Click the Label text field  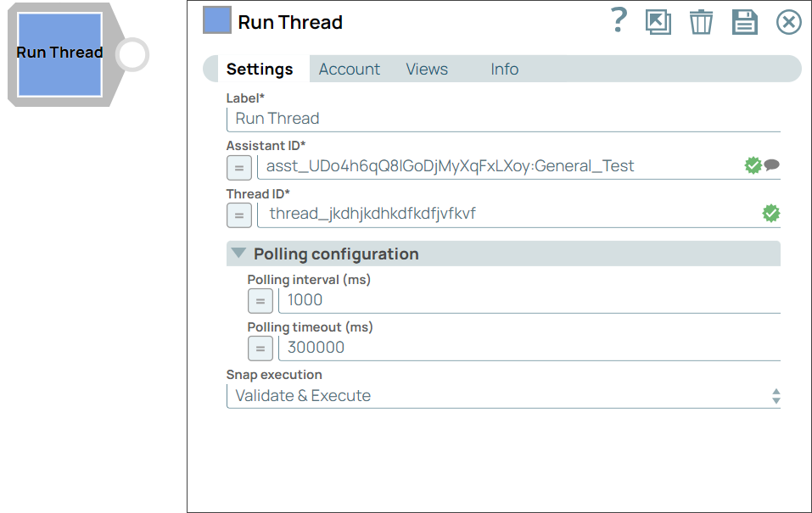pyautogui.click(x=502, y=119)
